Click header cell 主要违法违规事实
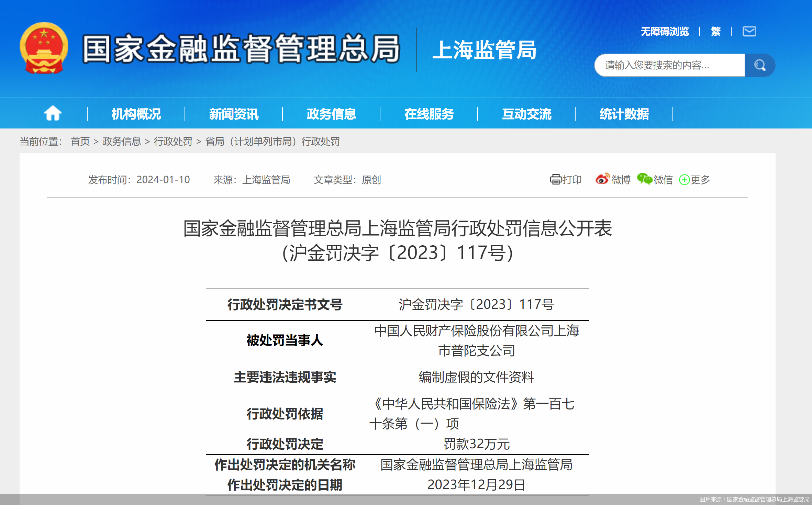812x505 pixels. pyautogui.click(x=285, y=377)
